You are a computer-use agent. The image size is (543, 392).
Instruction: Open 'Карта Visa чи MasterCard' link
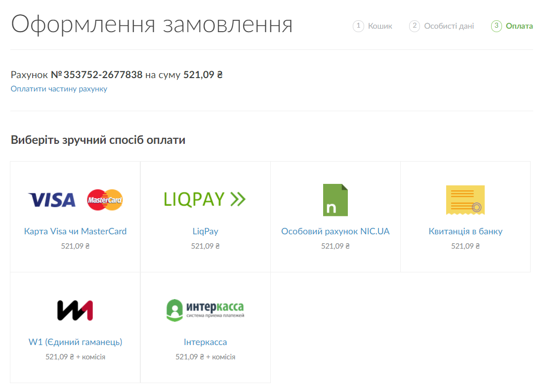click(x=75, y=231)
